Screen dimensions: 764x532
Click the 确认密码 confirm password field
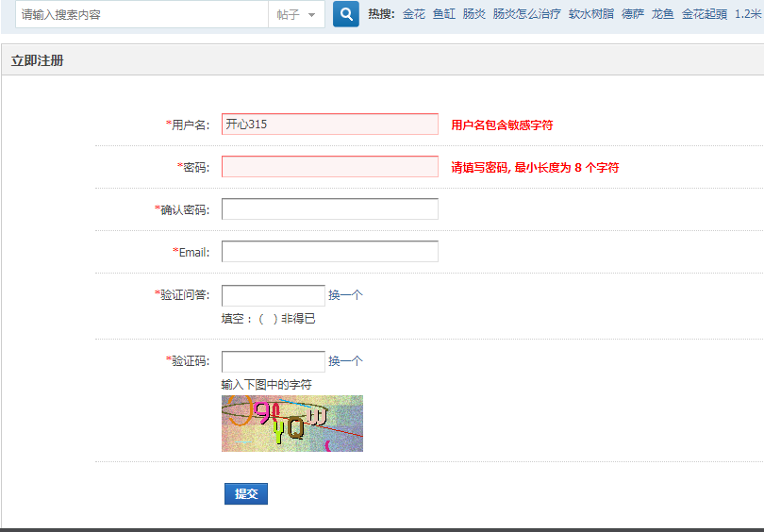tap(330, 209)
